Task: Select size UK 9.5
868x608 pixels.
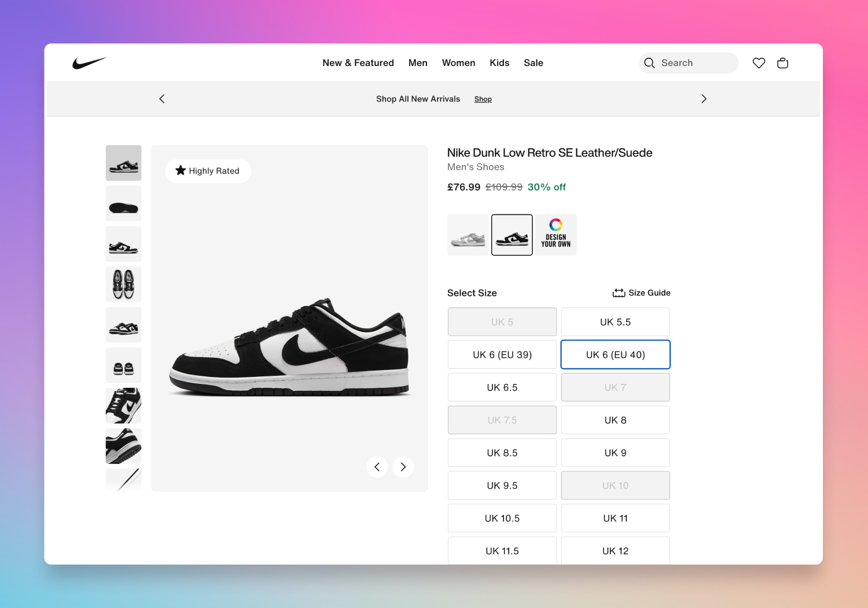Action: coord(502,485)
